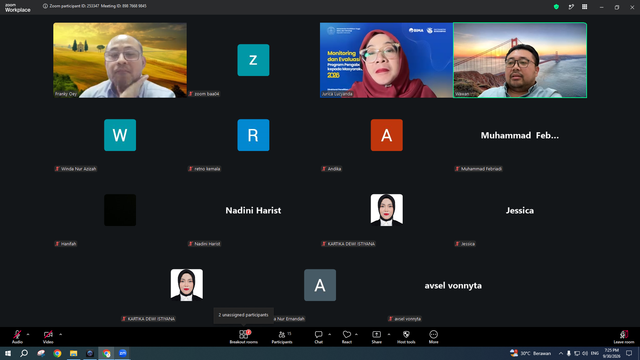The height and width of the screenshot is (360, 640).
Task: Open Windows taskbar search
Action: click(24, 353)
